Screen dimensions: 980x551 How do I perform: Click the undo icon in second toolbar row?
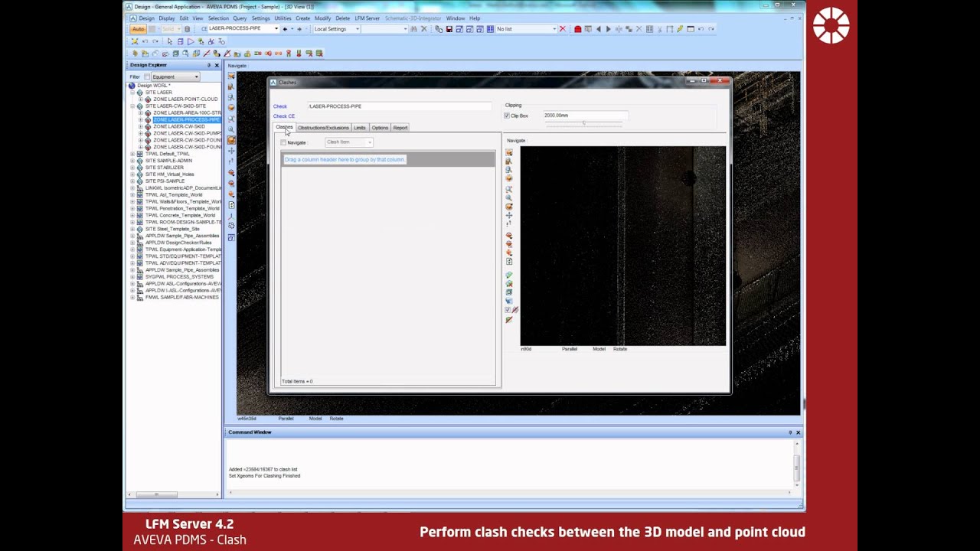pyautogui.click(x=145, y=41)
